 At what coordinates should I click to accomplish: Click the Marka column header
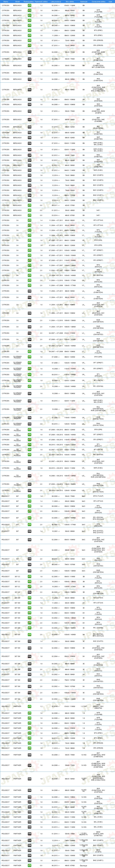coord(6,1)
